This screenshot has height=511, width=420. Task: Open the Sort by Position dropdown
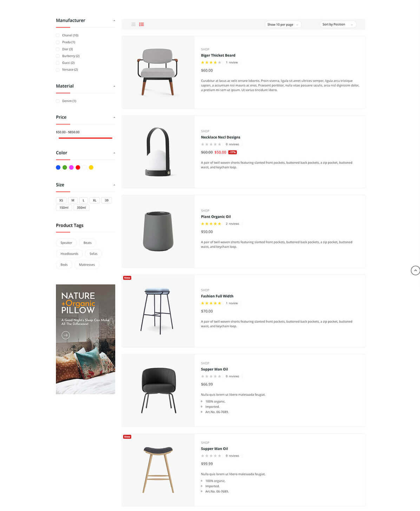337,25
